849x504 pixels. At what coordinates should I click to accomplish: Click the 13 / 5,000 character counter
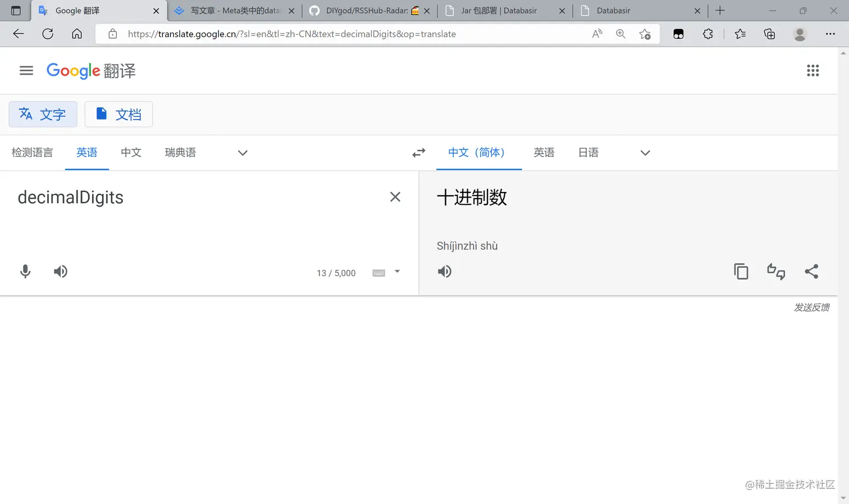click(x=336, y=273)
